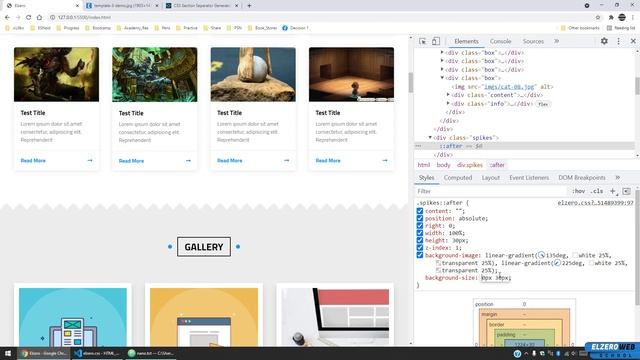Bookmark this page with star icon
The height and width of the screenshot is (360, 640).
coord(598,18)
